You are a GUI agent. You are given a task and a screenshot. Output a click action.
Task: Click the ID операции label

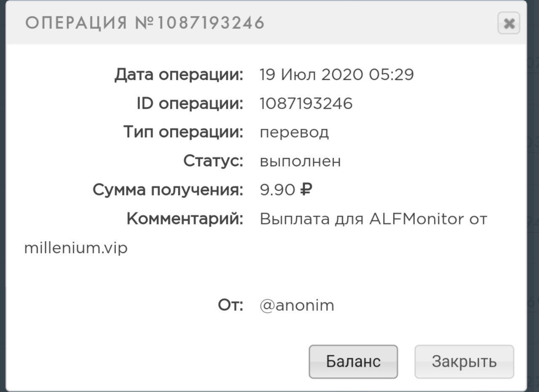pyautogui.click(x=190, y=104)
